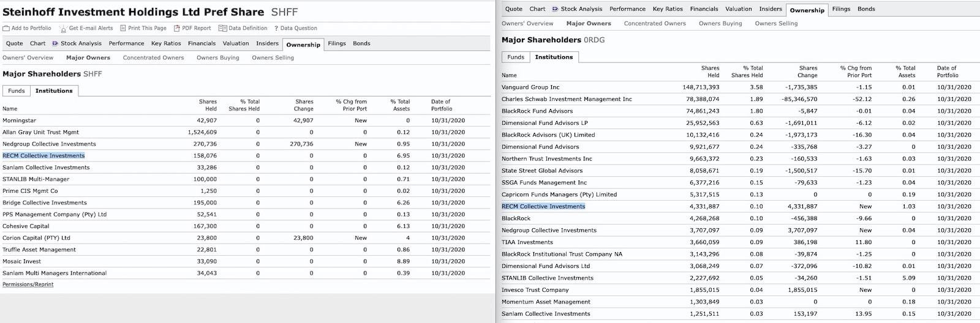
Task: Click the Stock Analysis icon in left panel
Action: click(55, 43)
